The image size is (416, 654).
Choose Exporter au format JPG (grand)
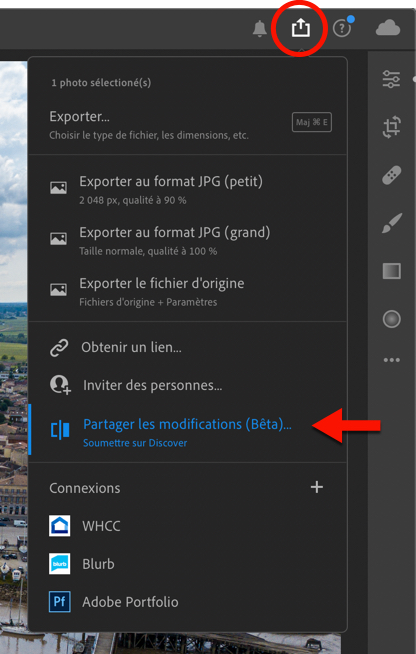click(188, 240)
